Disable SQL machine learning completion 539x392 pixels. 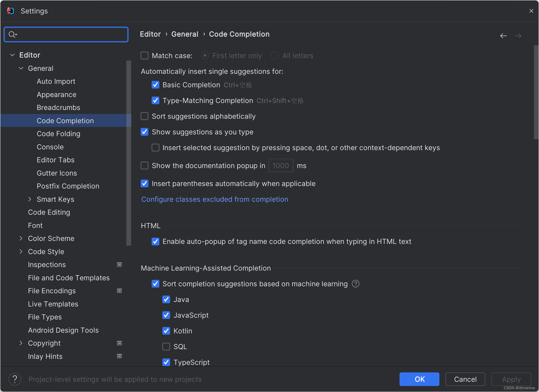167,346
